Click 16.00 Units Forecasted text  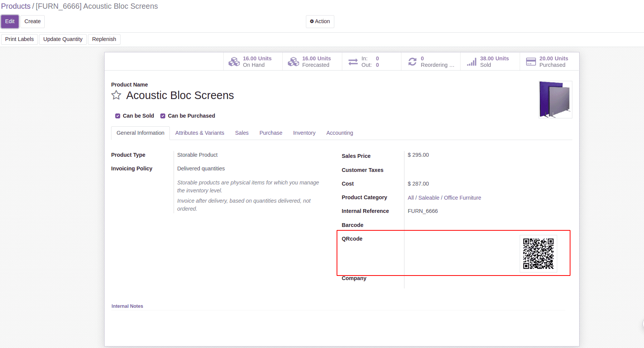click(x=317, y=61)
